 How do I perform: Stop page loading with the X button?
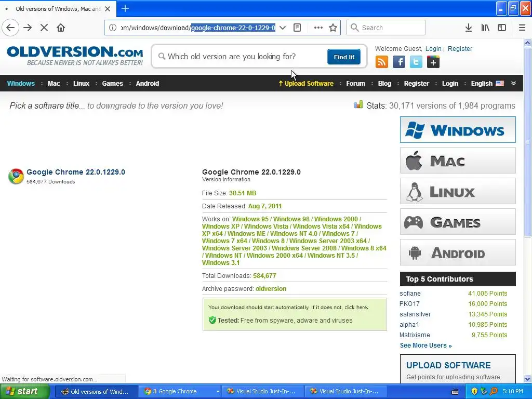44,28
